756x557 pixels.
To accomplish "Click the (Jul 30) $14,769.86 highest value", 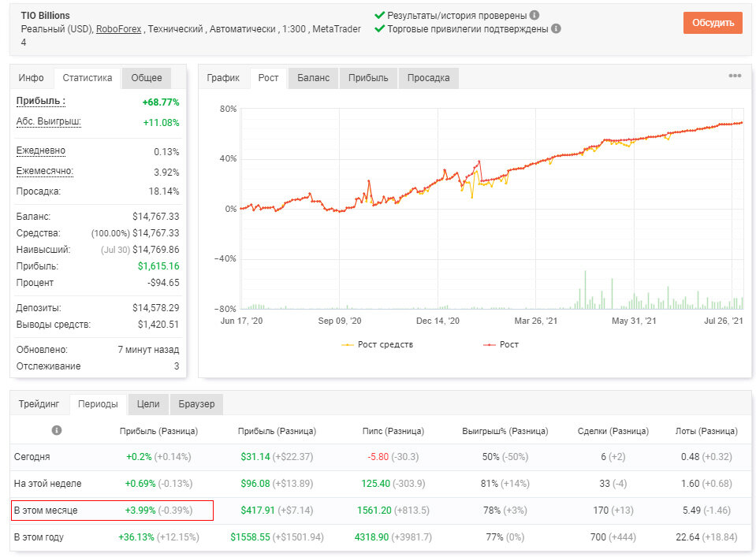I will coord(140,250).
